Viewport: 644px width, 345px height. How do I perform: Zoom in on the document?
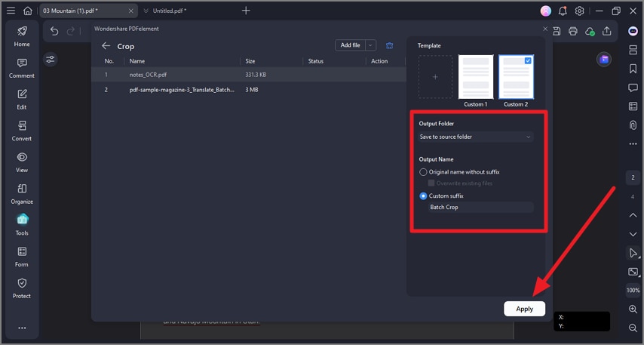(x=633, y=310)
